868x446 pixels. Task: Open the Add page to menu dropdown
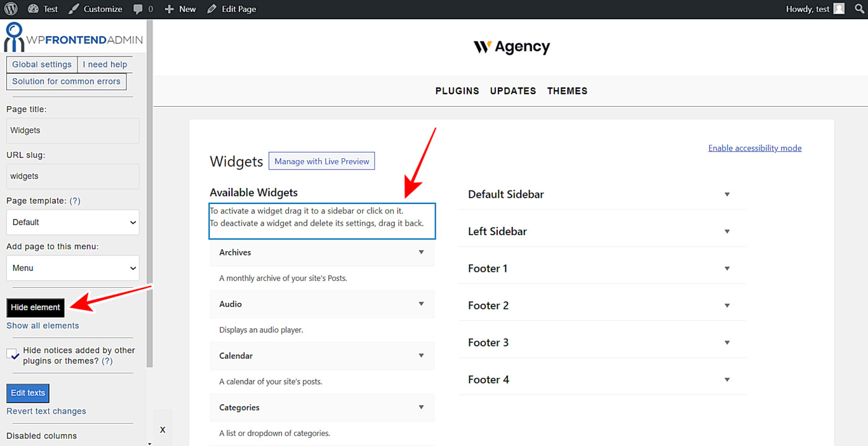click(73, 268)
